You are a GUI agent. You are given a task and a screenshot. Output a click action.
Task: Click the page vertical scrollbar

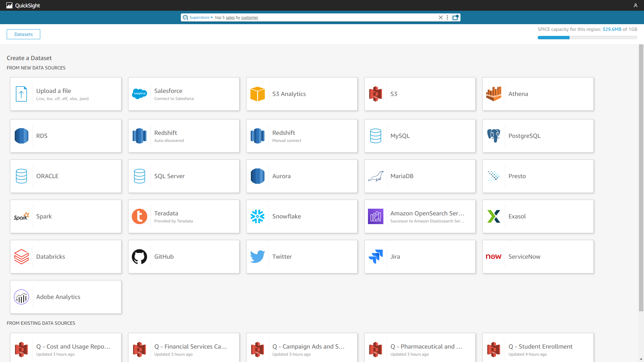641,178
